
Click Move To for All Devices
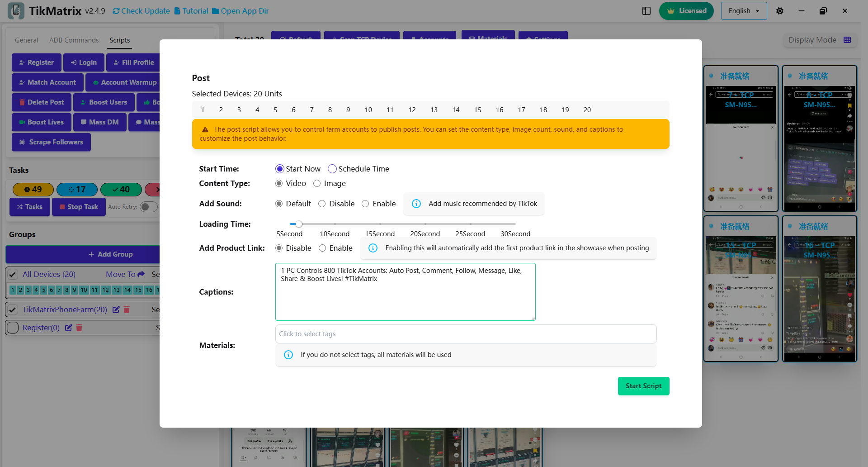[125, 274]
